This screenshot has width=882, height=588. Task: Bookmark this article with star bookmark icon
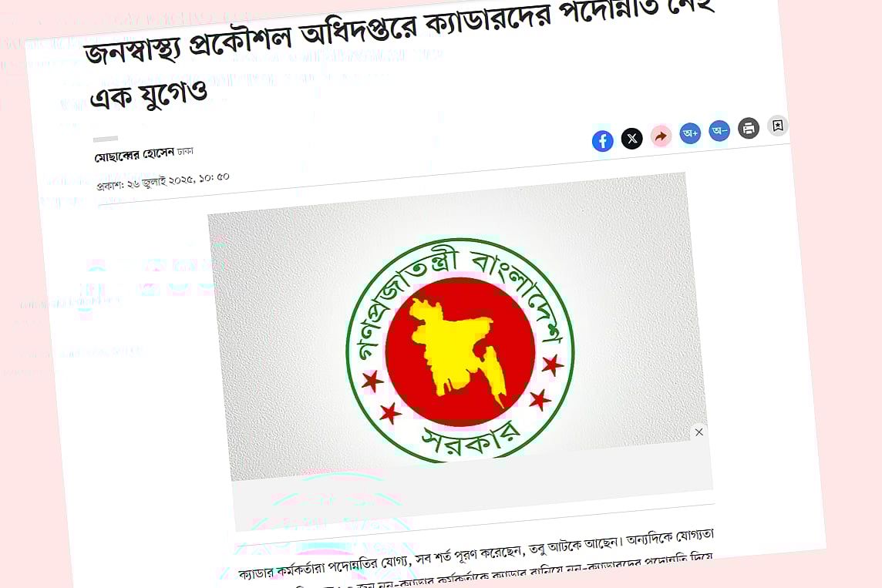coord(778,126)
